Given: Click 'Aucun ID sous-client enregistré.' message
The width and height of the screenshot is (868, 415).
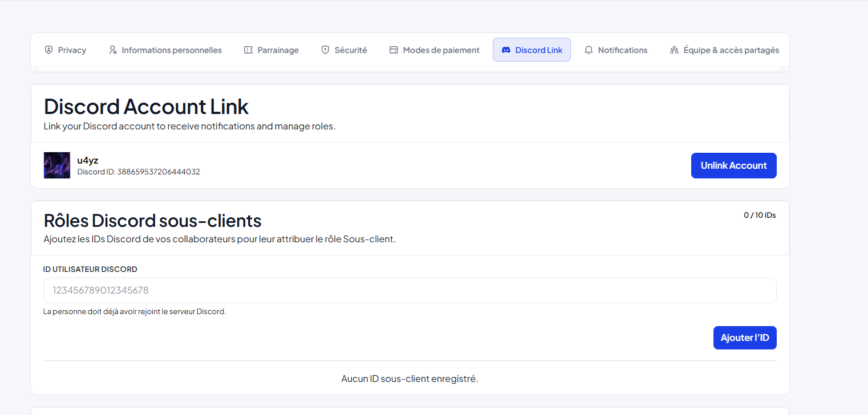Looking at the screenshot, I should pos(409,379).
